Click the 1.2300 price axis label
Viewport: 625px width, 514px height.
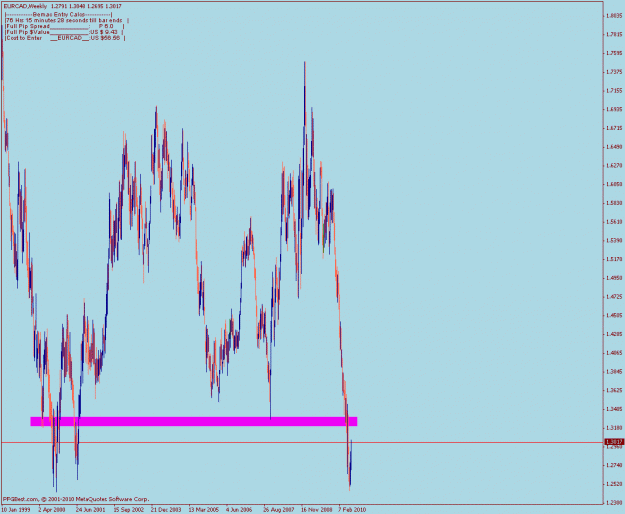tap(614, 502)
